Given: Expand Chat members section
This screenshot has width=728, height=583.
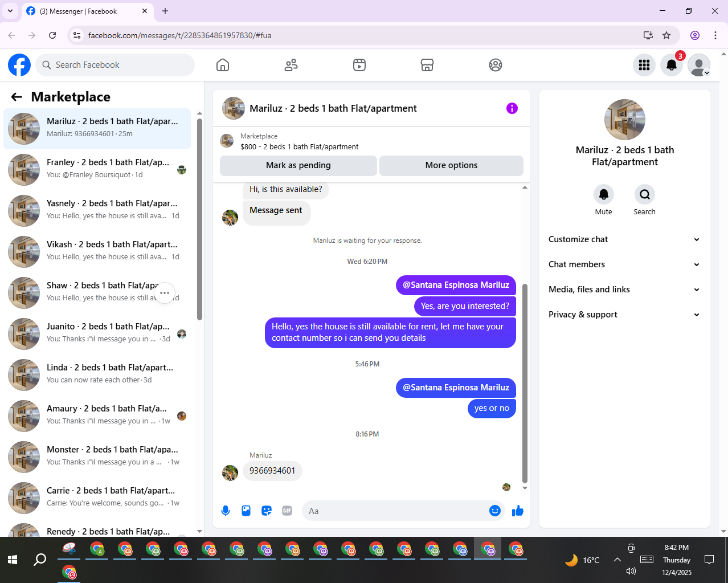Looking at the screenshot, I should click(625, 264).
